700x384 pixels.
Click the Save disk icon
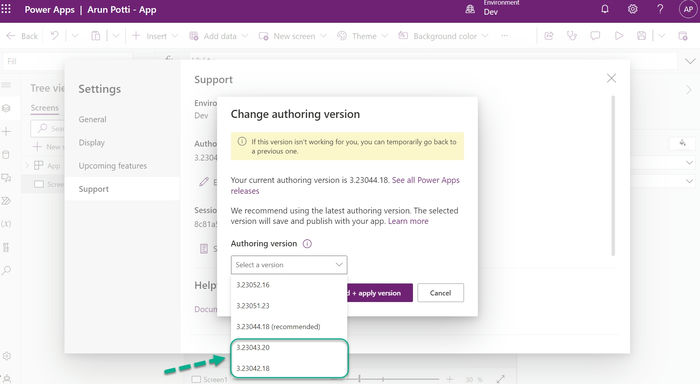[642, 36]
